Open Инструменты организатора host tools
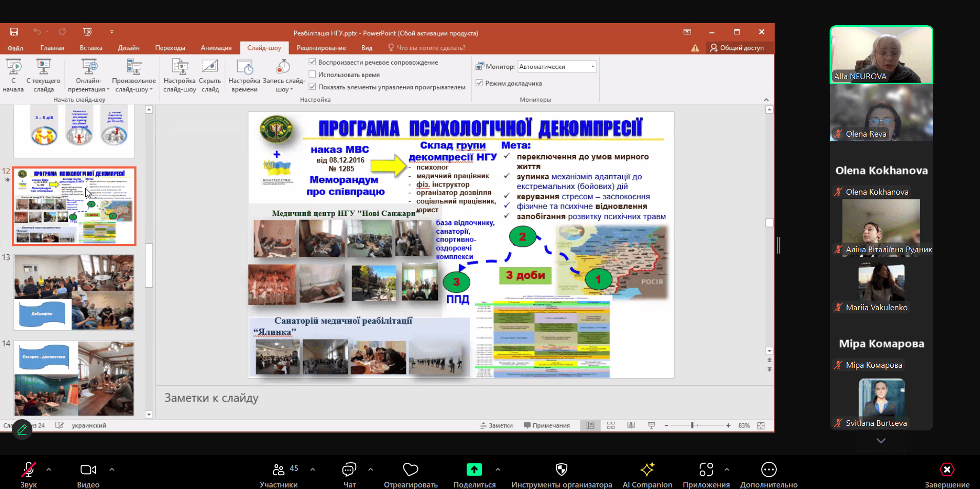 point(562,475)
